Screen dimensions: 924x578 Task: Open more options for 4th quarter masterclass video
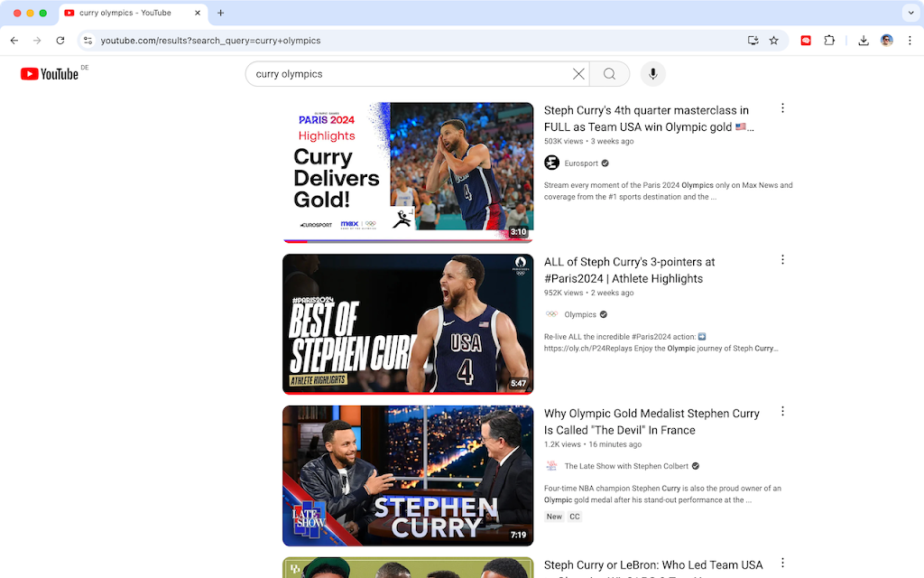click(x=782, y=108)
